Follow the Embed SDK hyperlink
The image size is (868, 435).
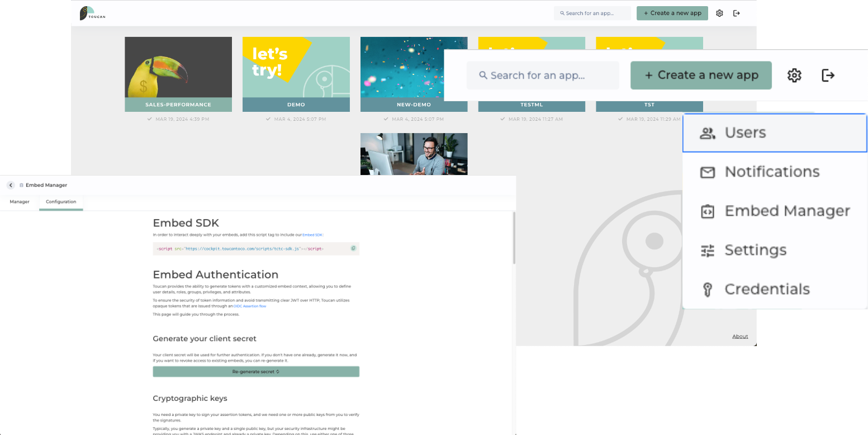312,235
